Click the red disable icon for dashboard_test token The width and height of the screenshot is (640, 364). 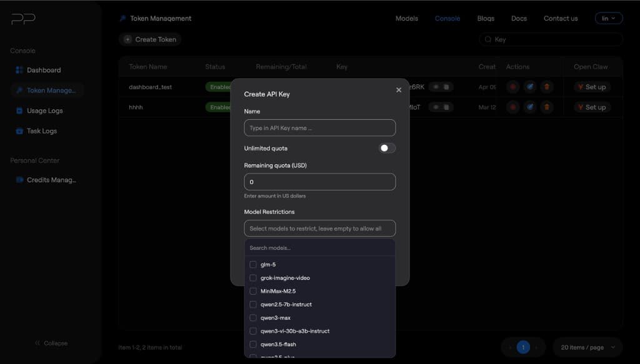pos(513,87)
